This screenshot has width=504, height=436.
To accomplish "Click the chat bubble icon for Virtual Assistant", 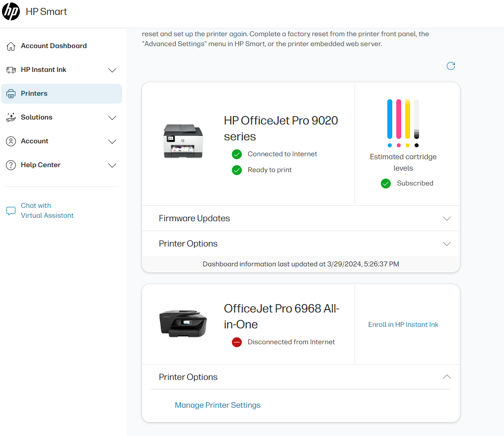I will point(11,210).
